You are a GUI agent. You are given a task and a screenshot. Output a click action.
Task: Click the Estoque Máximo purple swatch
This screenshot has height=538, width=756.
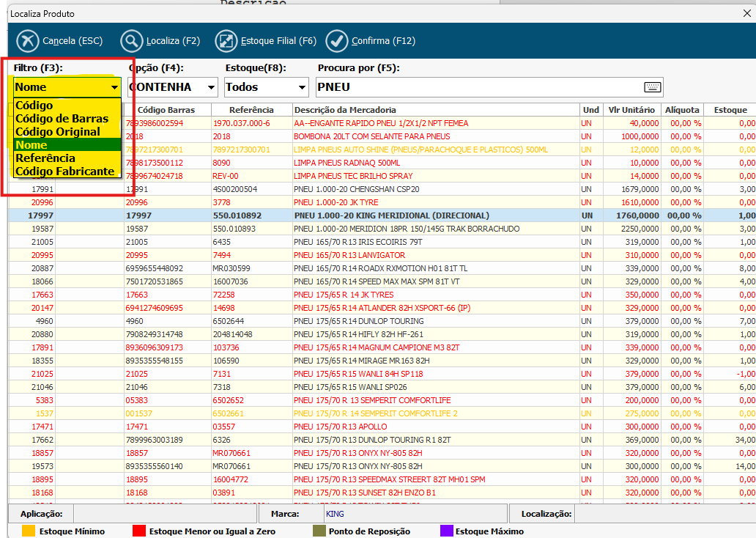(x=446, y=531)
